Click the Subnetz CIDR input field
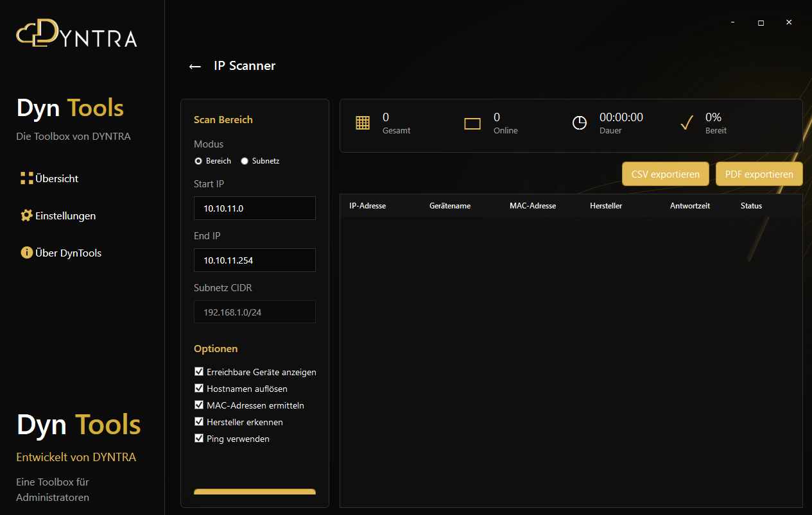The height and width of the screenshot is (515, 812). [x=255, y=312]
